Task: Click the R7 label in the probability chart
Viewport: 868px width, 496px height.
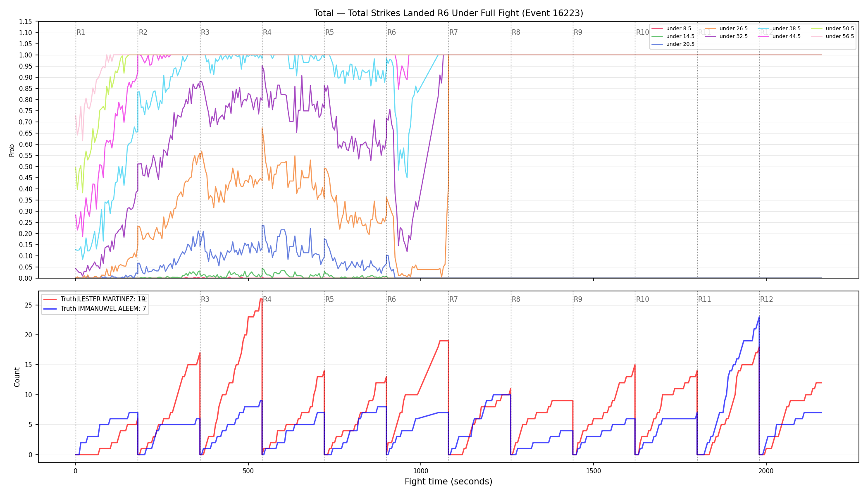Action: (453, 32)
